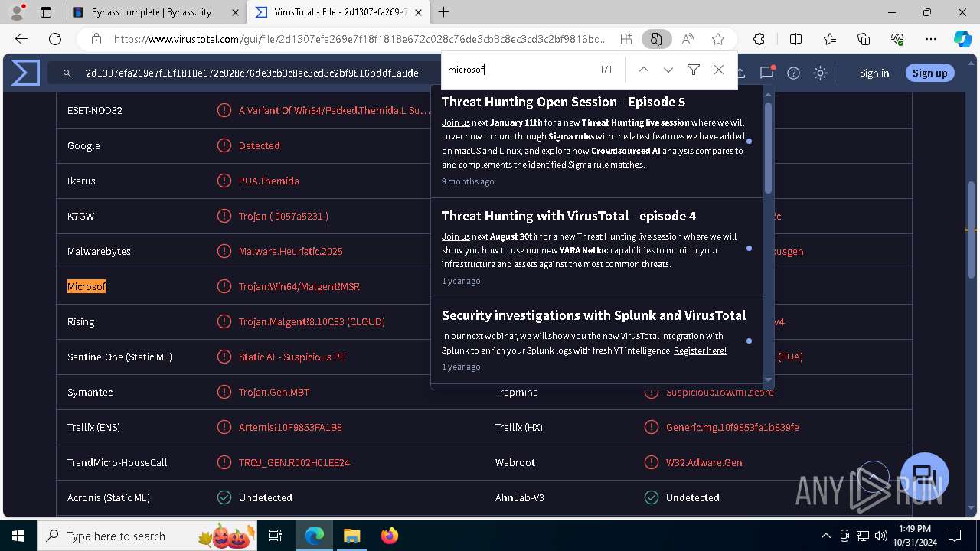The height and width of the screenshot is (551, 980).
Task: Select the Malware.Heuristic.2025 detection text
Action: [x=291, y=251]
